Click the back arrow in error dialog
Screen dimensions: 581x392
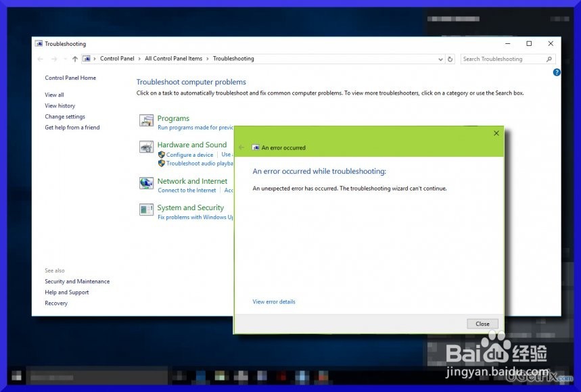tap(241, 147)
